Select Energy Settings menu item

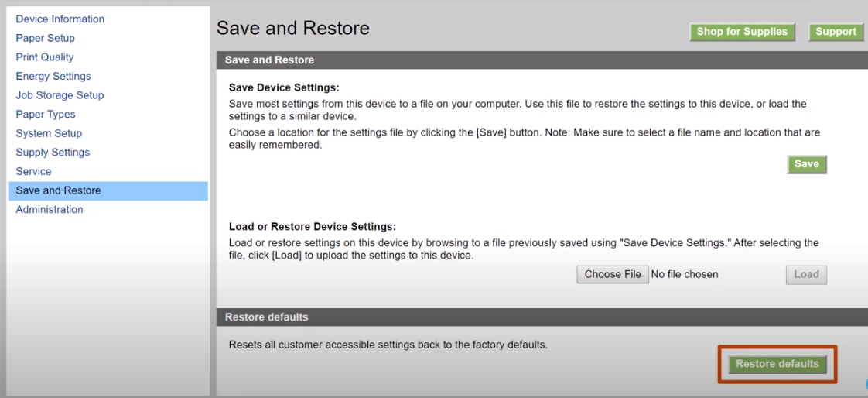pos(53,76)
